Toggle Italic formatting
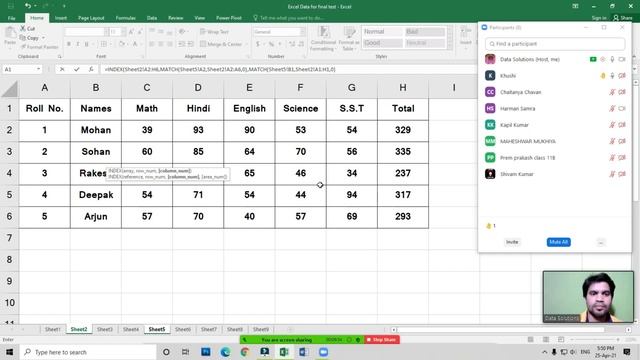The width and height of the screenshot is (640, 360). tap(78, 44)
